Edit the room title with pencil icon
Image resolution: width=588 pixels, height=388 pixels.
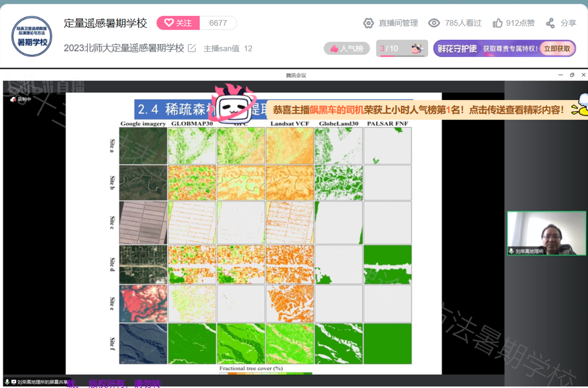pos(192,49)
